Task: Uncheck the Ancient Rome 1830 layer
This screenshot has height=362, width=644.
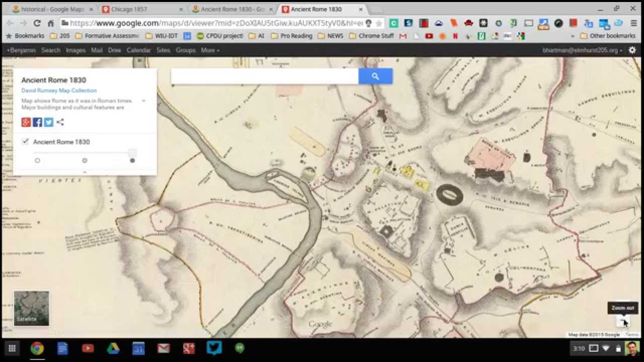Action: point(26,142)
